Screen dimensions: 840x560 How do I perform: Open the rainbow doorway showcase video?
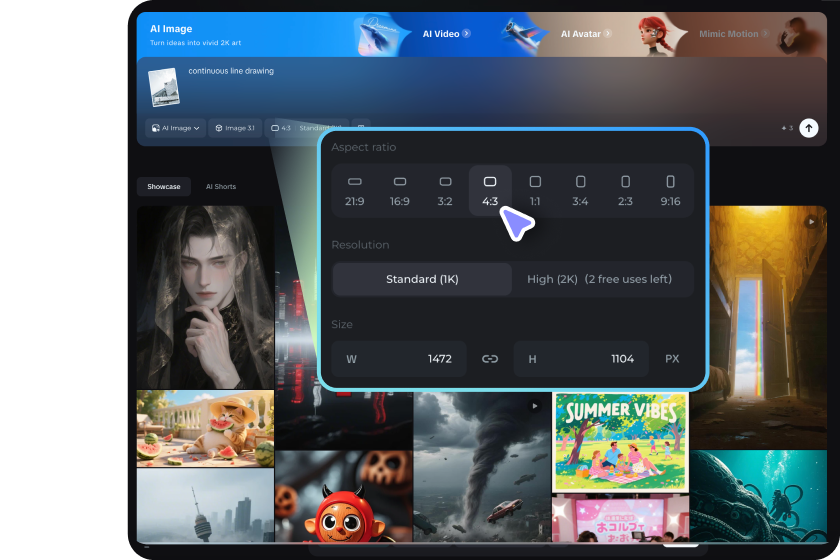click(x=768, y=327)
